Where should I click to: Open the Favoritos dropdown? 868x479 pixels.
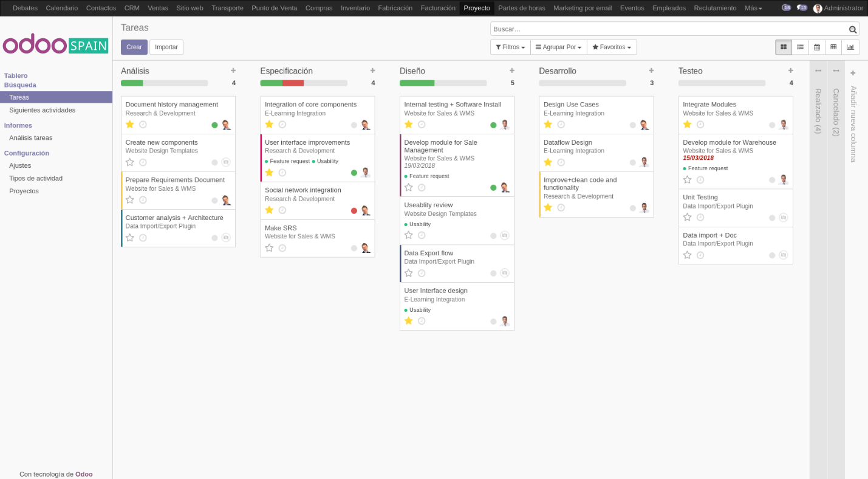pyautogui.click(x=612, y=47)
